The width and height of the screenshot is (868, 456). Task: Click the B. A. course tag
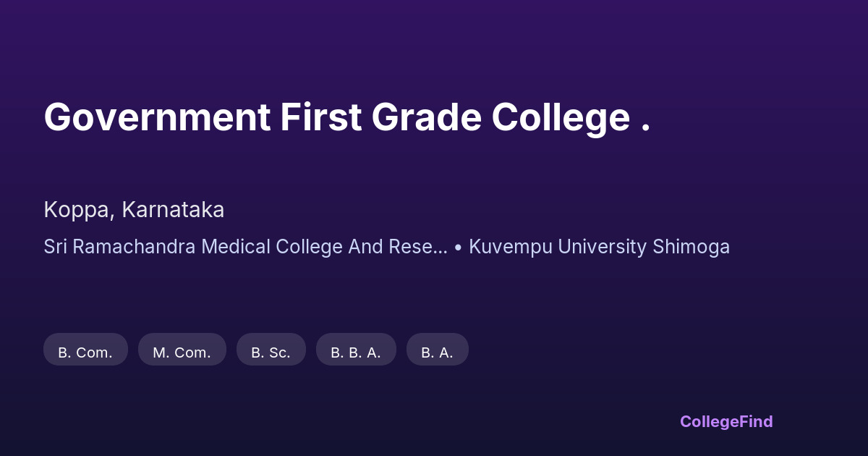[x=437, y=352]
